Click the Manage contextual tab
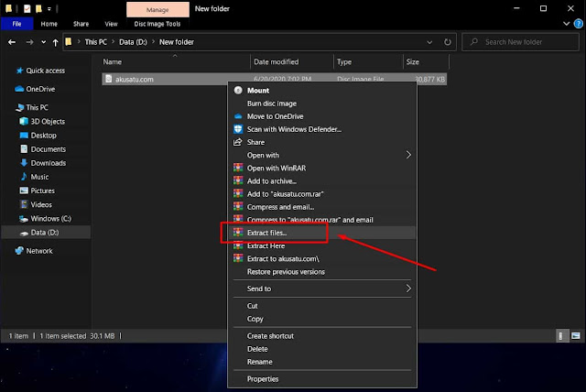 [157, 10]
